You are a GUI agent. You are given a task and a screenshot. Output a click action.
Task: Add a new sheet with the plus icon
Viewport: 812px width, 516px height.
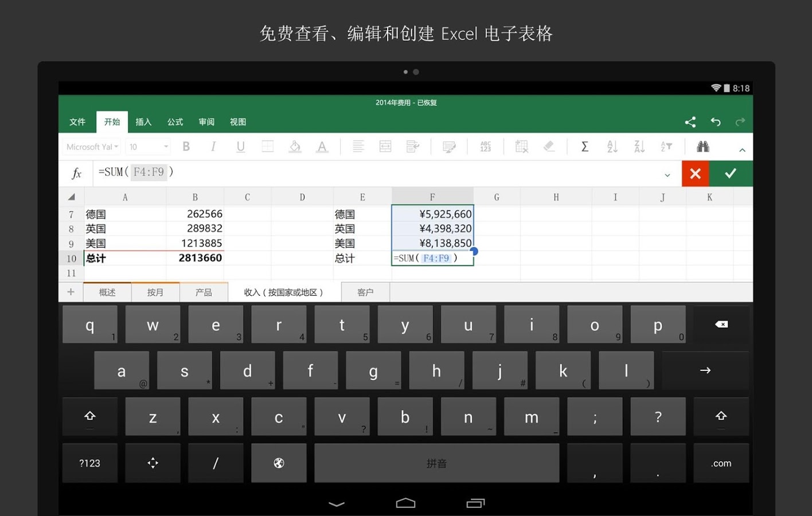tap(71, 292)
